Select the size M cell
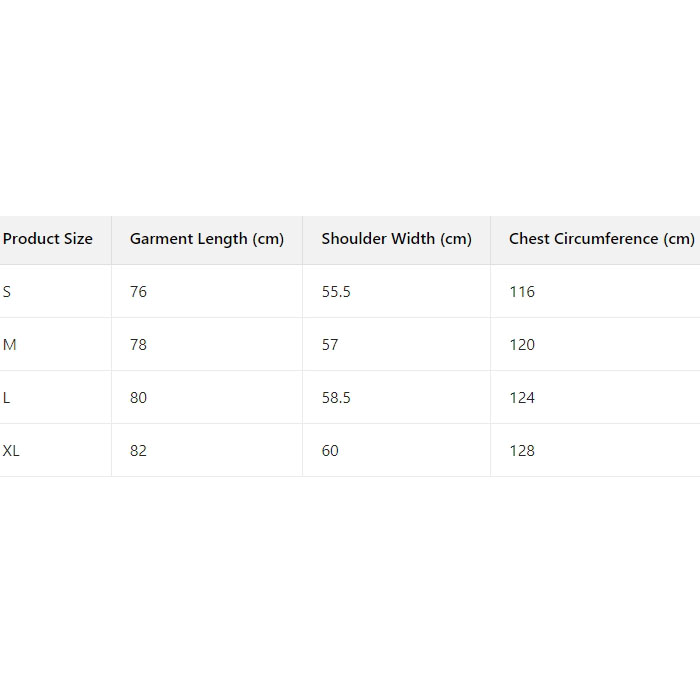The image size is (700, 700). pos(10,345)
